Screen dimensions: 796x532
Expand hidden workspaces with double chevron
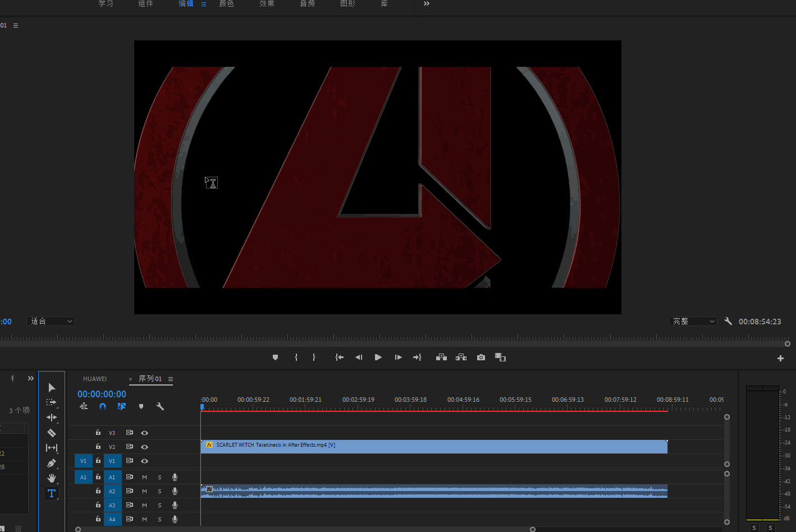427,4
